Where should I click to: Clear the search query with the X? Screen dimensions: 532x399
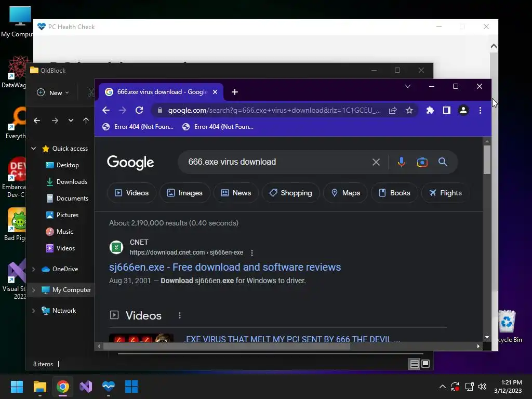coord(376,162)
